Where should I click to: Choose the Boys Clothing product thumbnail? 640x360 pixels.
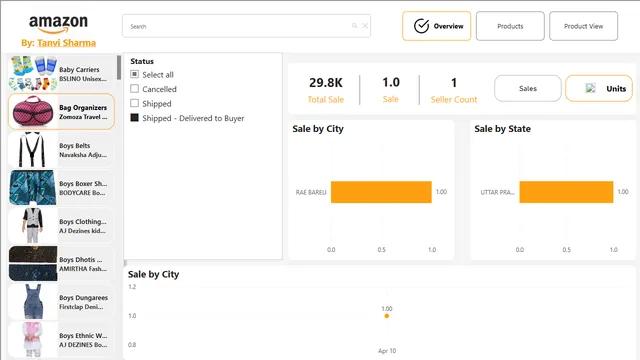point(33,225)
